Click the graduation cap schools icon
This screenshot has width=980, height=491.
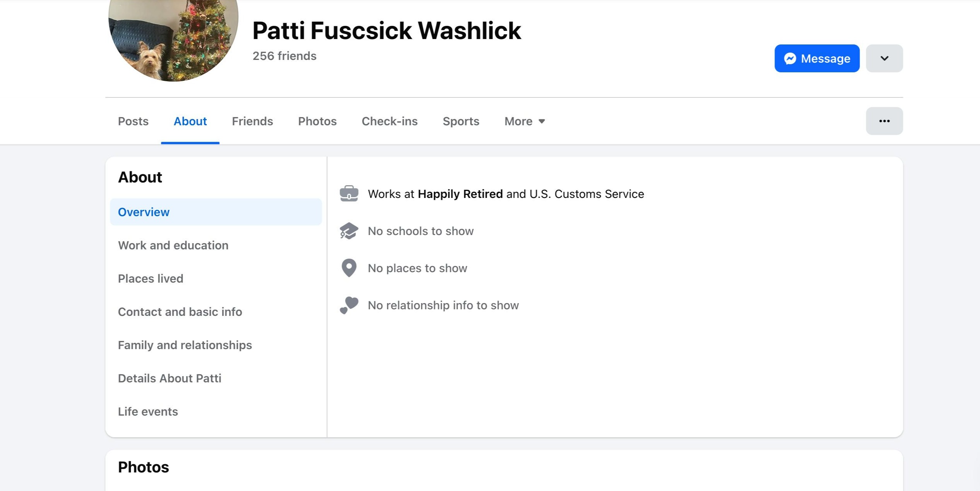[349, 231]
